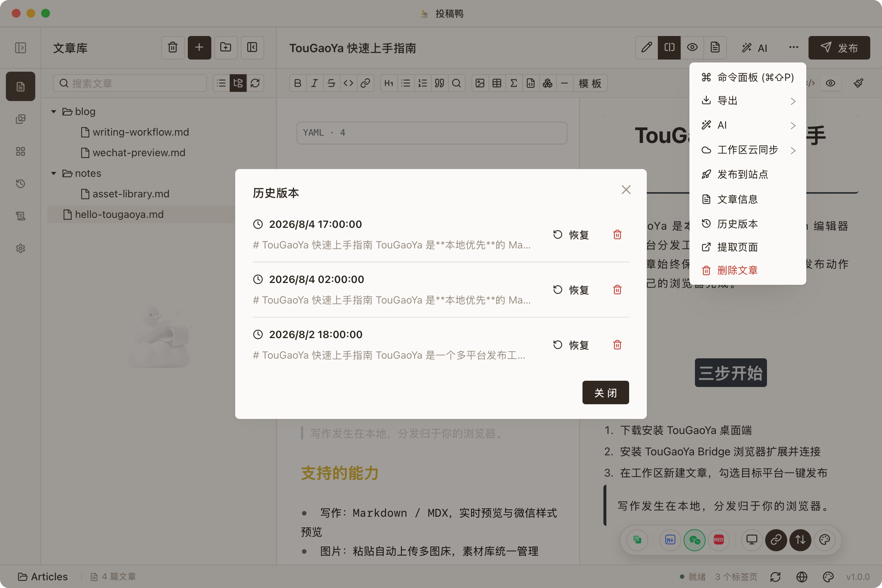Viewport: 882px width, 588px height.
Task: Choose 发布到站点 from the menu
Action: 748,174
